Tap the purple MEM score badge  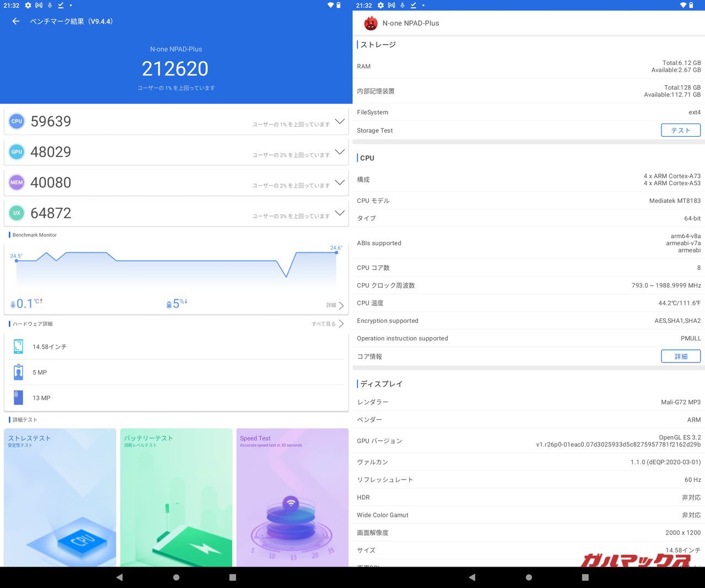tap(17, 182)
